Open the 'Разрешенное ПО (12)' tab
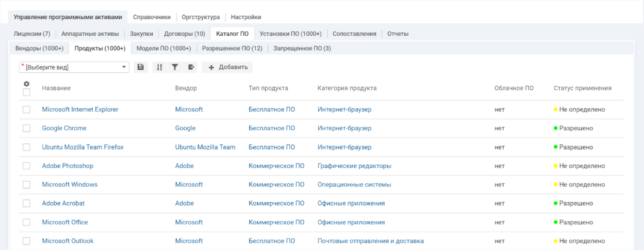 coord(232,48)
